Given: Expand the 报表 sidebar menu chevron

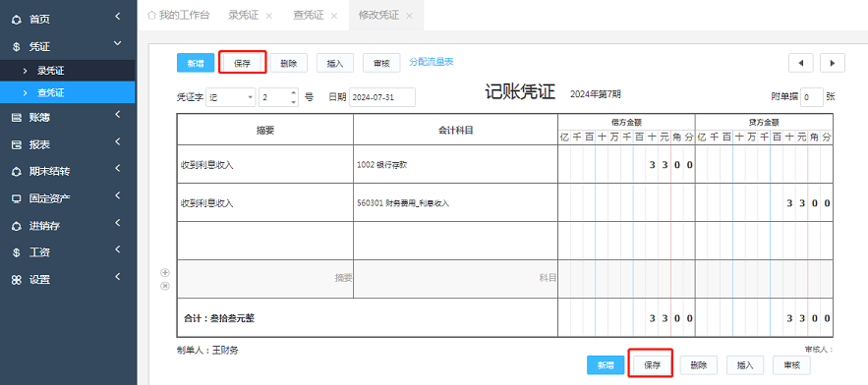Looking at the screenshot, I should (x=118, y=142).
